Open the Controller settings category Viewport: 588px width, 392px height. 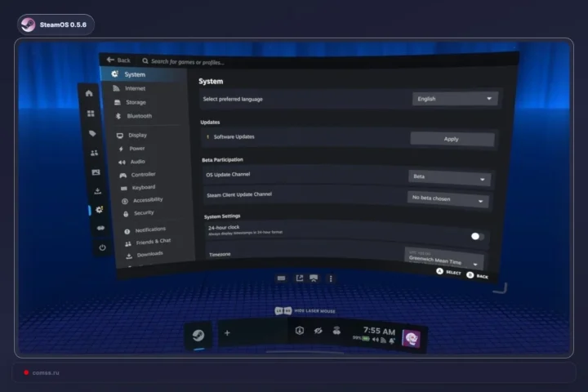coord(143,175)
